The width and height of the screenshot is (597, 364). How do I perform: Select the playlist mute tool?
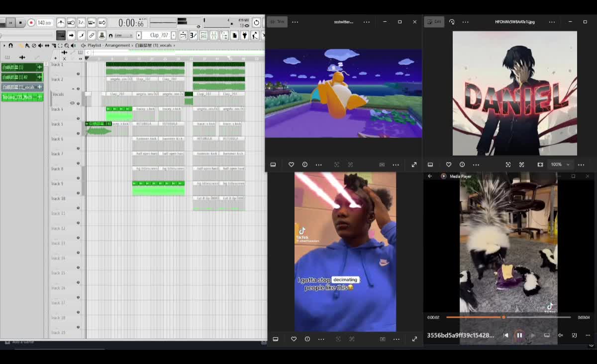pyautogui.click(x=40, y=45)
